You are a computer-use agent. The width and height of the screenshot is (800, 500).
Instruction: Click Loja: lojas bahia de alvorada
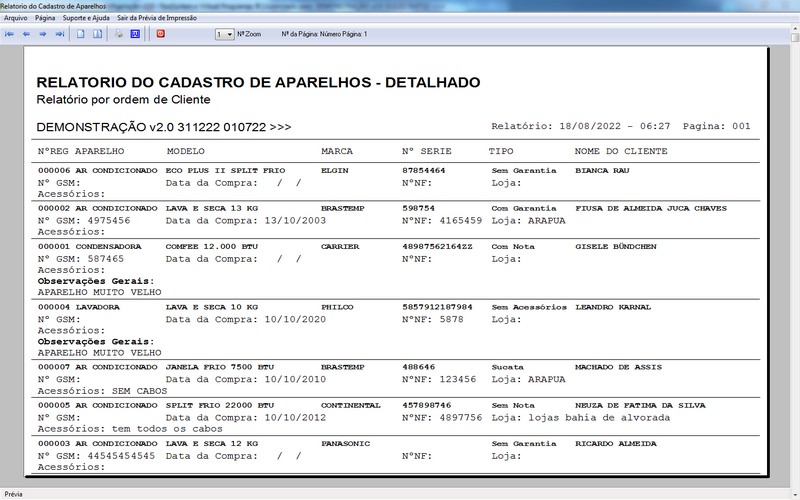click(x=581, y=417)
